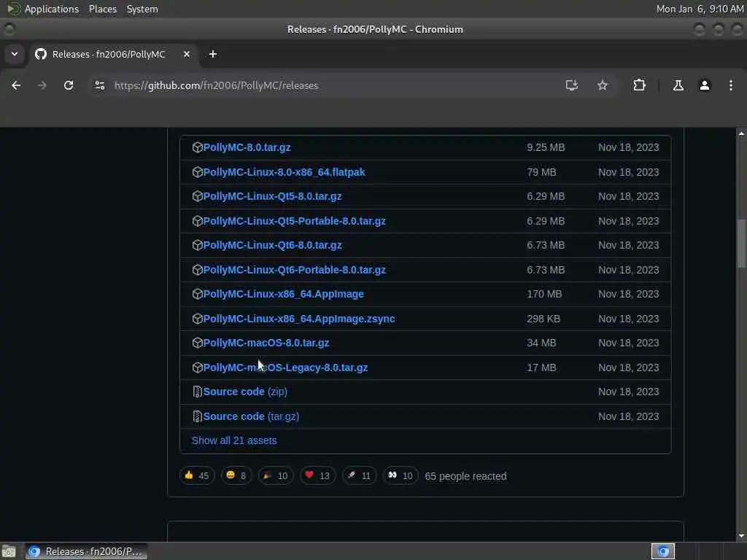Close the Releases fn2006/PollyMC tab
The width and height of the screenshot is (747, 560).
pos(187,54)
